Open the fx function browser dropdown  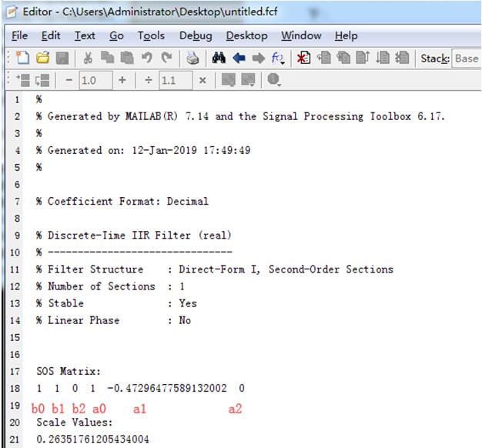coord(278,59)
